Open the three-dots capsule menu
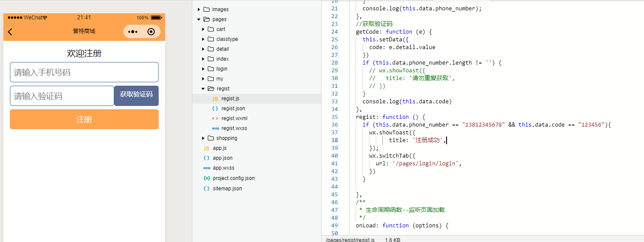The height and width of the screenshot is (242, 644). point(133,32)
